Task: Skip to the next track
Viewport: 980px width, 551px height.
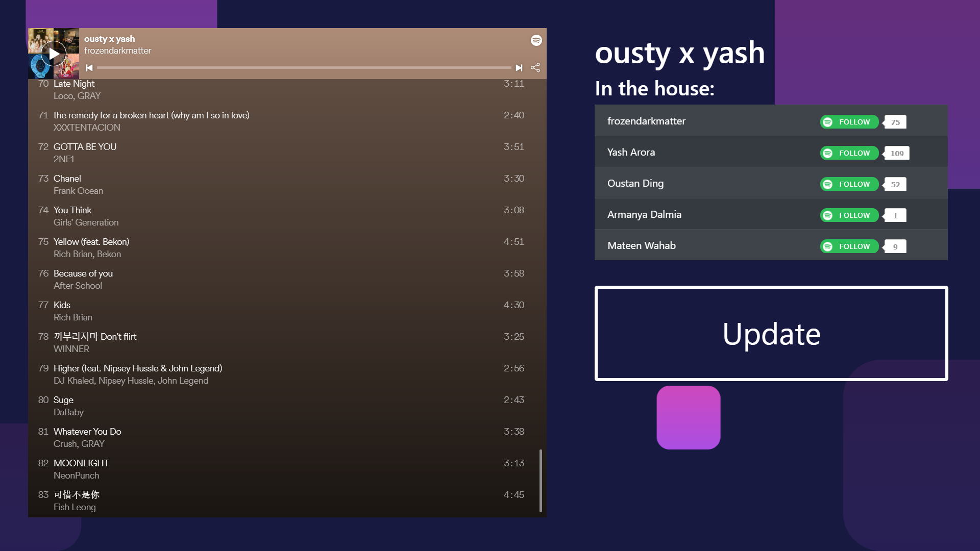Action: [519, 68]
